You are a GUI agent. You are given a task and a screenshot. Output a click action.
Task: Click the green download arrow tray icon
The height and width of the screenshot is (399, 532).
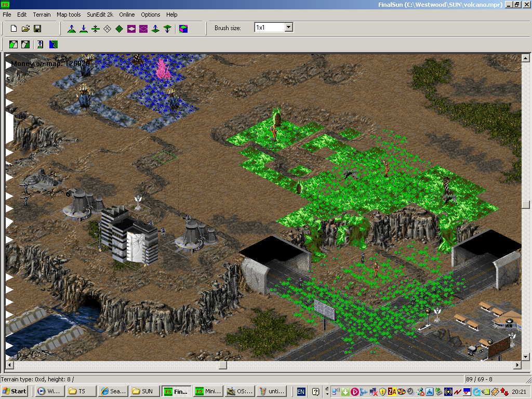pyautogui.click(x=345, y=392)
